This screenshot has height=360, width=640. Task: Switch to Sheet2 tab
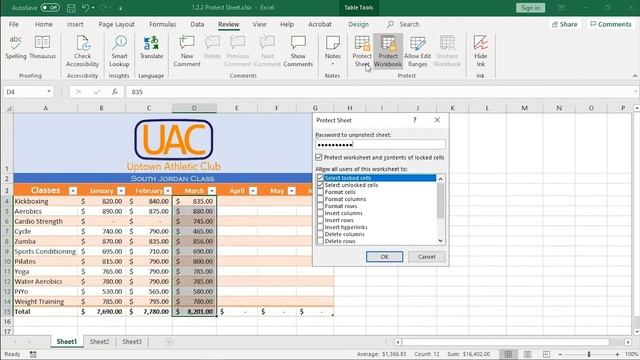tap(99, 342)
